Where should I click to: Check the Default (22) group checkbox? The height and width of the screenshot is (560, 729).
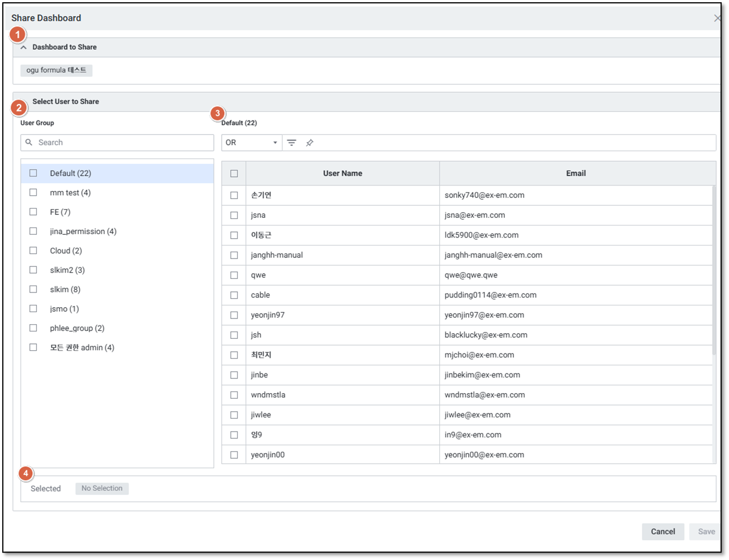(x=33, y=173)
